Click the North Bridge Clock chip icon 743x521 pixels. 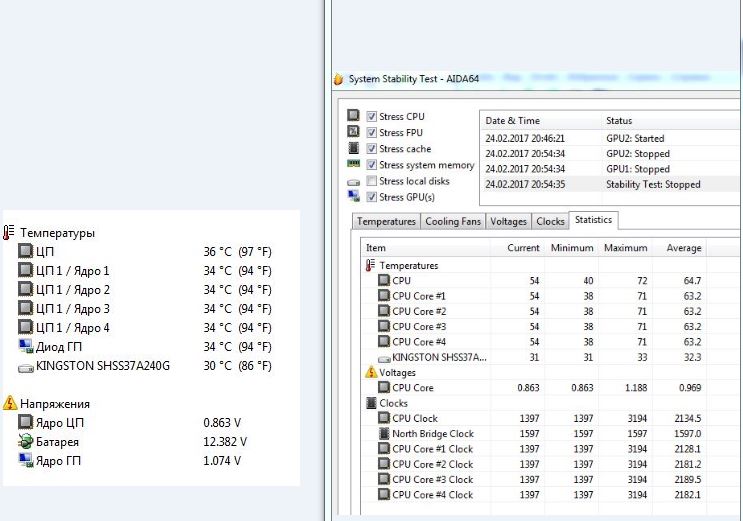pyautogui.click(x=384, y=433)
